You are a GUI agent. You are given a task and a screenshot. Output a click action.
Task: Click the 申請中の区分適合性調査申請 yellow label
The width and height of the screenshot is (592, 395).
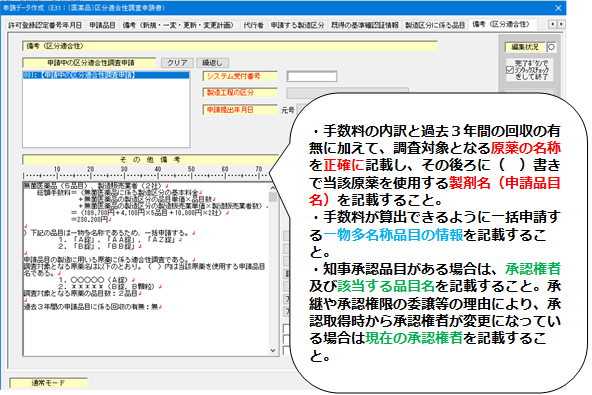[89, 63]
